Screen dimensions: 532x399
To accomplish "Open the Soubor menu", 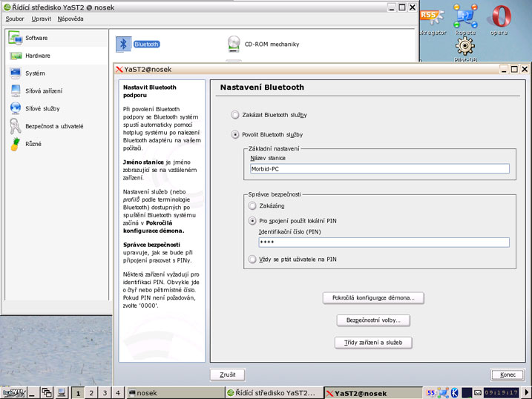I will coord(15,19).
